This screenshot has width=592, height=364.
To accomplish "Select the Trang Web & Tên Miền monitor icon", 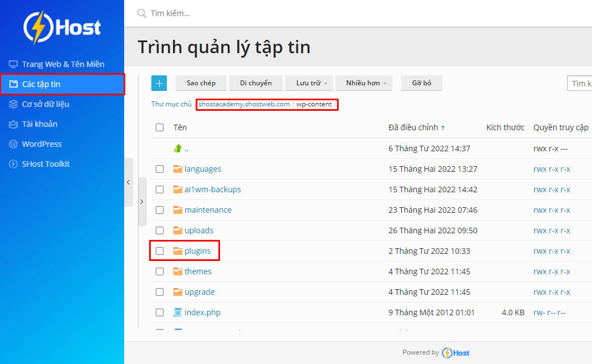I will (13, 64).
